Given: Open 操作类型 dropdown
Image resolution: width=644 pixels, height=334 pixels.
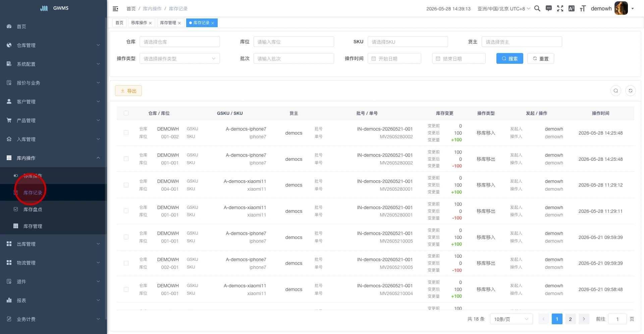Looking at the screenshot, I should pyautogui.click(x=180, y=58).
